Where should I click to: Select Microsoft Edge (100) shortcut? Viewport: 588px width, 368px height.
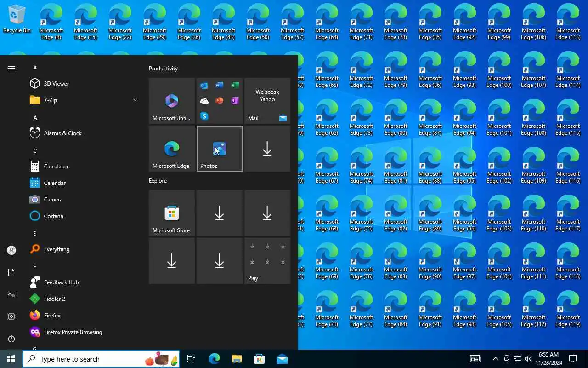click(x=499, y=69)
